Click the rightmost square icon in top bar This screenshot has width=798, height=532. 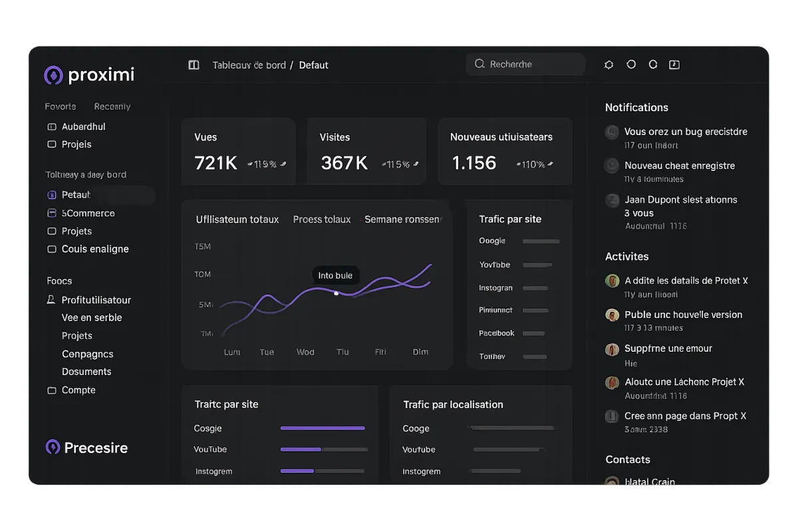coord(674,65)
